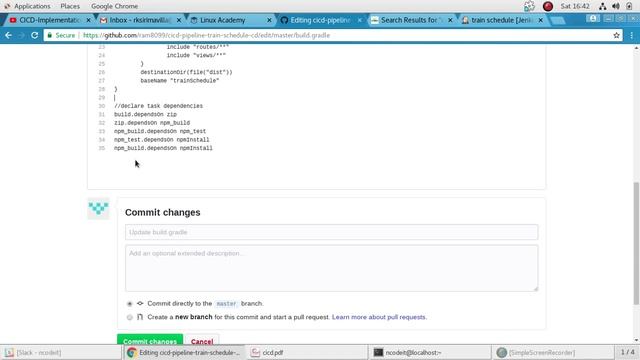This screenshot has height=360, width=640.
Task: Click the browser forward arrow
Action: (x=21, y=35)
